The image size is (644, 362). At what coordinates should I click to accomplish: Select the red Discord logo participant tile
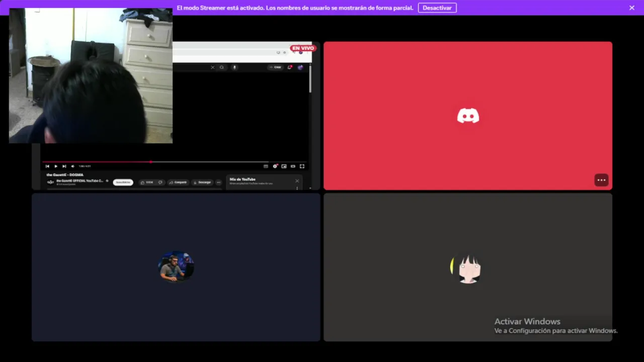(468, 116)
